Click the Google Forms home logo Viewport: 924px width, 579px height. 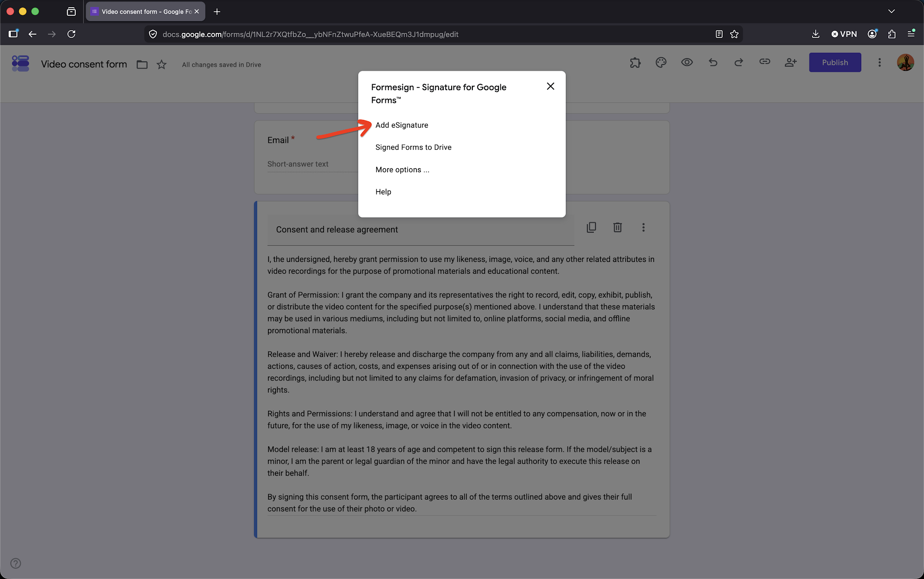tap(20, 63)
